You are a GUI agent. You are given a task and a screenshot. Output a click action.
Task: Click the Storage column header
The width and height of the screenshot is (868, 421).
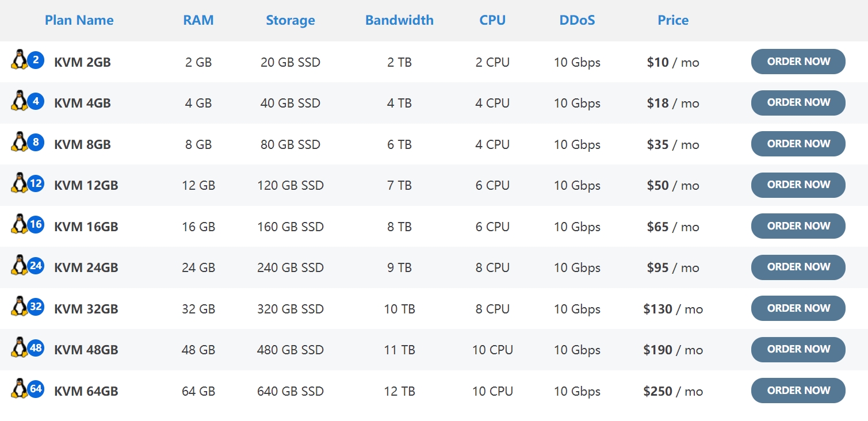(290, 20)
